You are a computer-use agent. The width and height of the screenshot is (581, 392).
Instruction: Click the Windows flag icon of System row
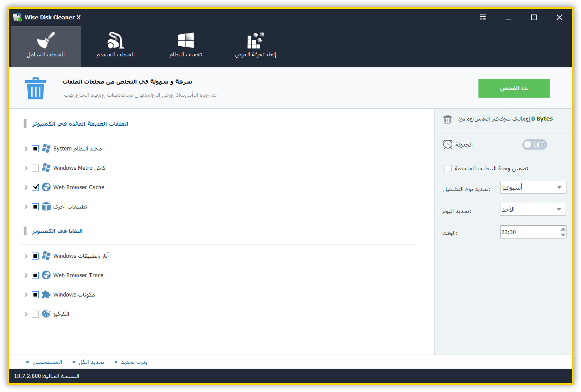point(46,149)
